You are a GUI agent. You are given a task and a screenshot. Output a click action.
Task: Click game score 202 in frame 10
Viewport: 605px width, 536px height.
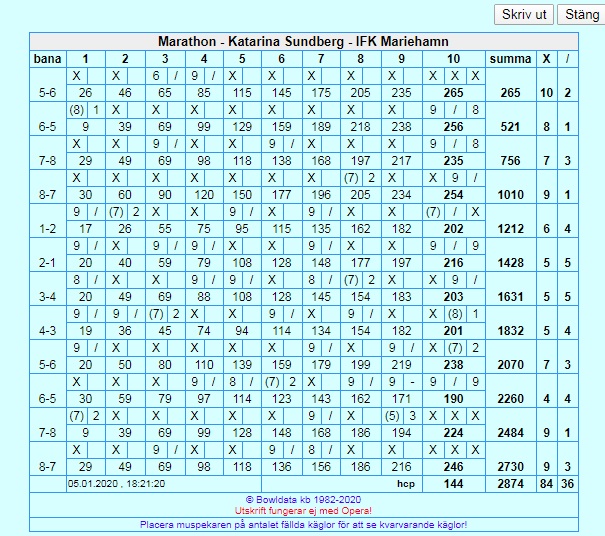click(x=453, y=228)
